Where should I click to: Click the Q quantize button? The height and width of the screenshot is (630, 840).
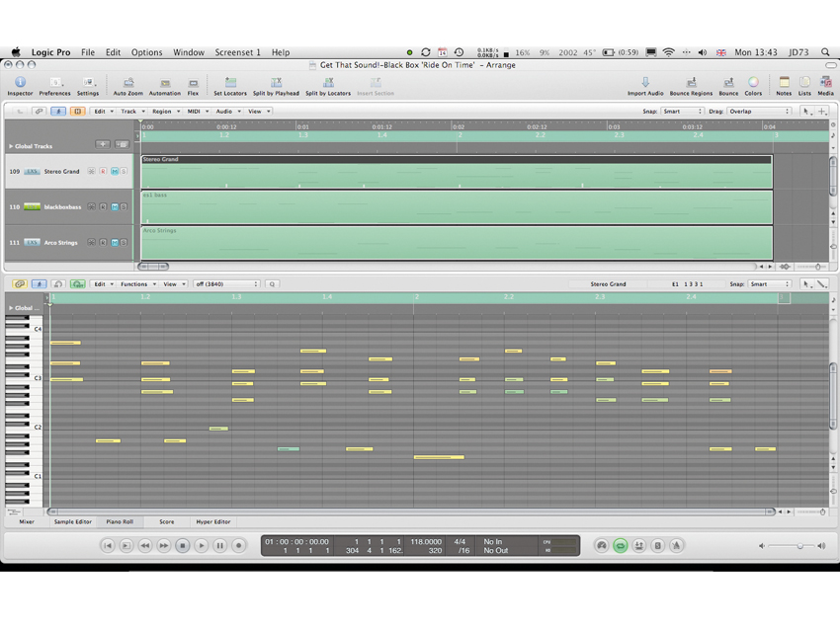272,284
